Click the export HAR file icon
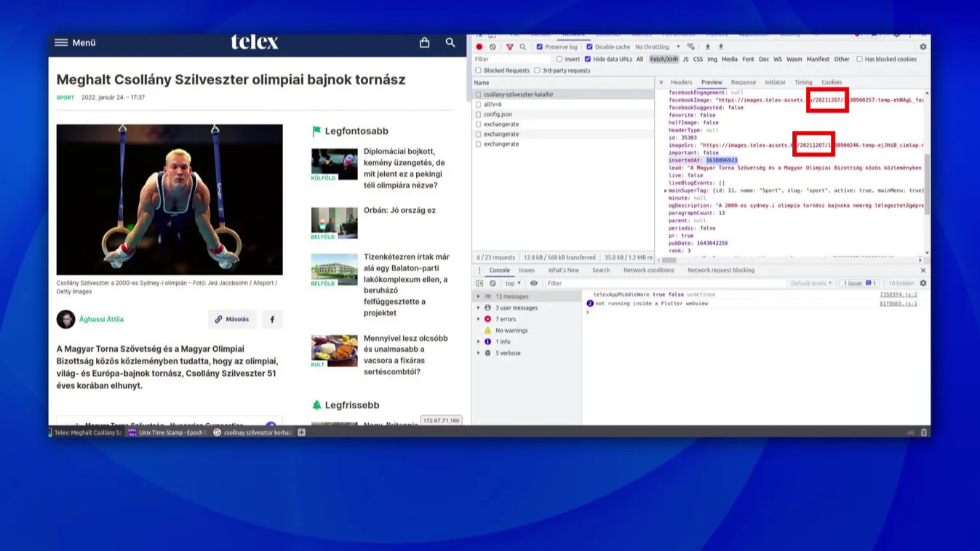Image resolution: width=980 pixels, height=551 pixels. coord(722,47)
